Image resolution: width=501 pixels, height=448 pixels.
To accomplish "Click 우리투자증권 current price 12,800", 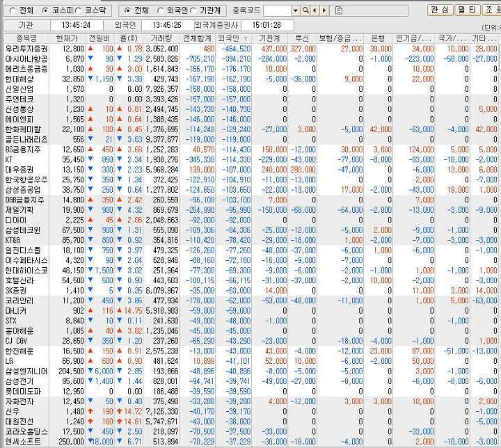I will tap(73, 49).
